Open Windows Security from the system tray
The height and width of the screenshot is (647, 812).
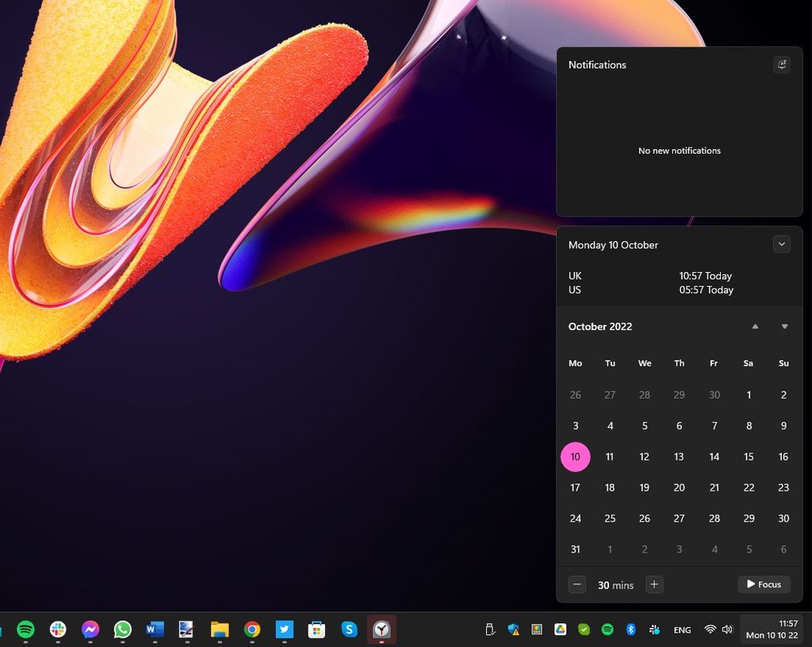512,630
